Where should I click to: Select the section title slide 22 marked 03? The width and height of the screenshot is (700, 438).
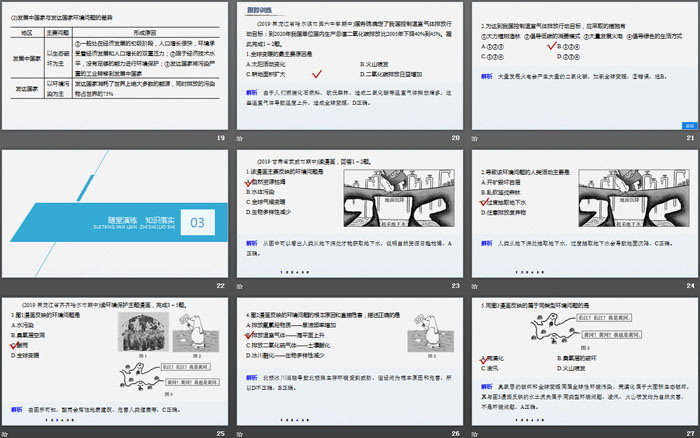[x=115, y=213]
